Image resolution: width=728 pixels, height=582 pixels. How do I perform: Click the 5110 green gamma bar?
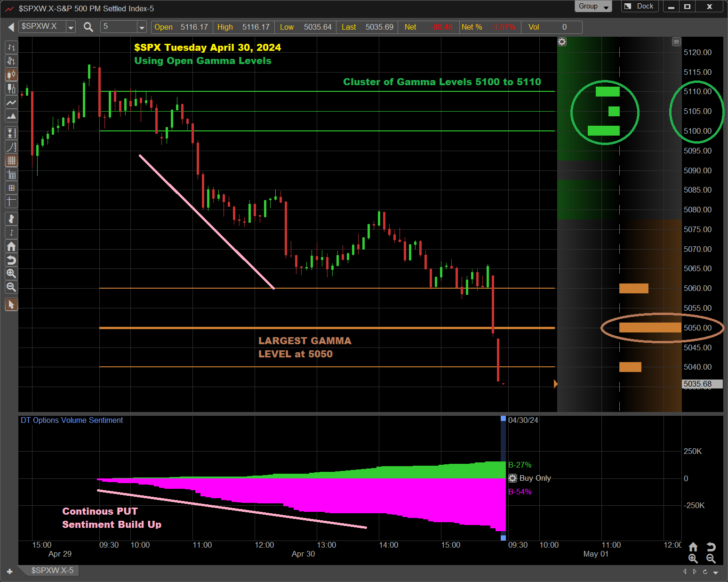[608, 91]
